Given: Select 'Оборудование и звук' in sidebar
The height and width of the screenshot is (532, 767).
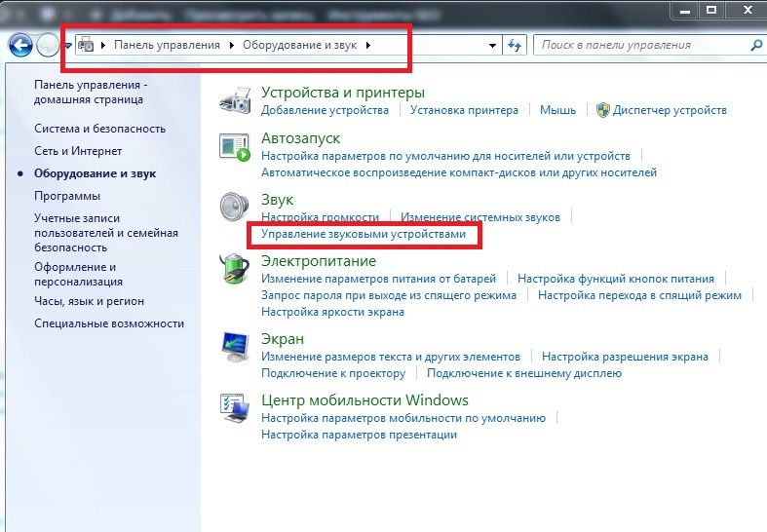Looking at the screenshot, I should (x=95, y=173).
